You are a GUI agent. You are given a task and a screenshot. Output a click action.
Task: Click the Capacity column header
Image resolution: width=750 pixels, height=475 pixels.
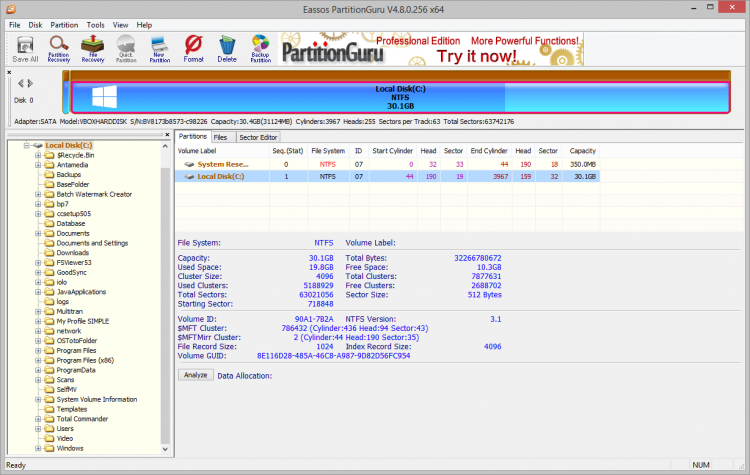(x=582, y=151)
